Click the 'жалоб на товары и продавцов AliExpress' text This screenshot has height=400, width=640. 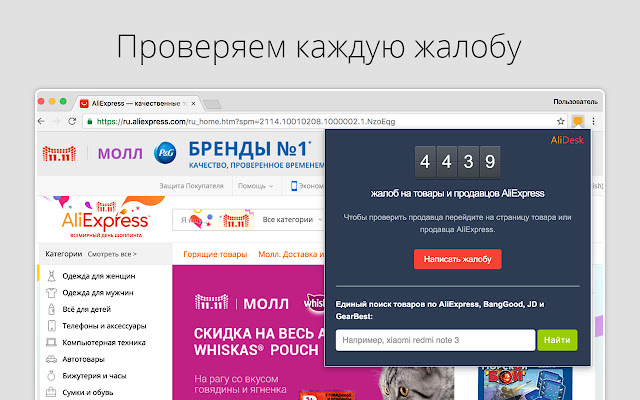point(458,193)
